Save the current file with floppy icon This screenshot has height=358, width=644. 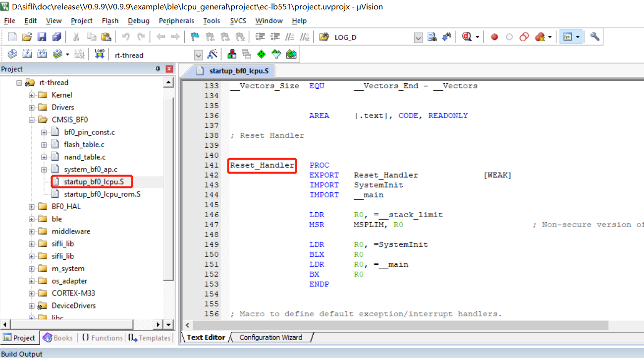pyautogui.click(x=42, y=37)
